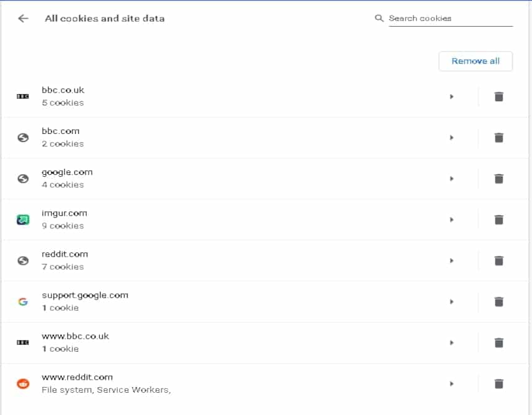The height and width of the screenshot is (415, 532).
Task: Click the '4 cookies' label
Action: (x=63, y=185)
